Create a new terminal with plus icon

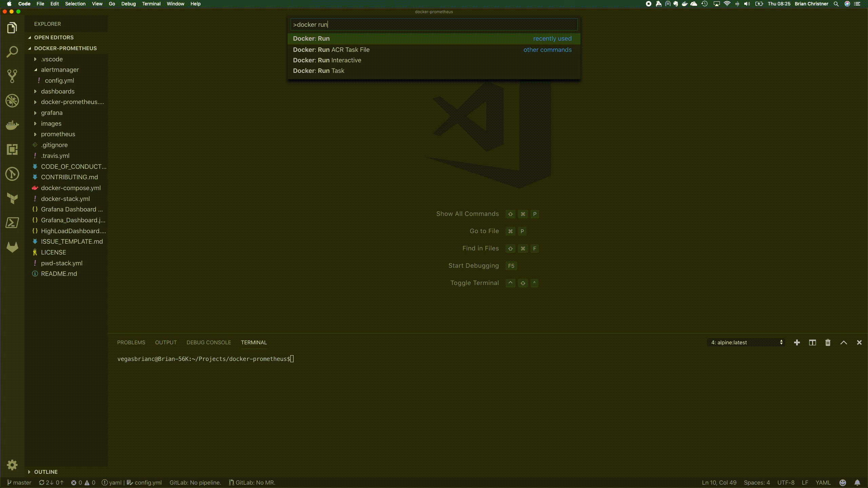pos(797,343)
